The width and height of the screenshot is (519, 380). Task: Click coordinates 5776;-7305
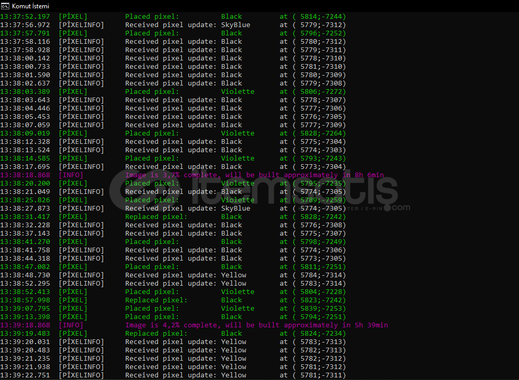click(321, 117)
